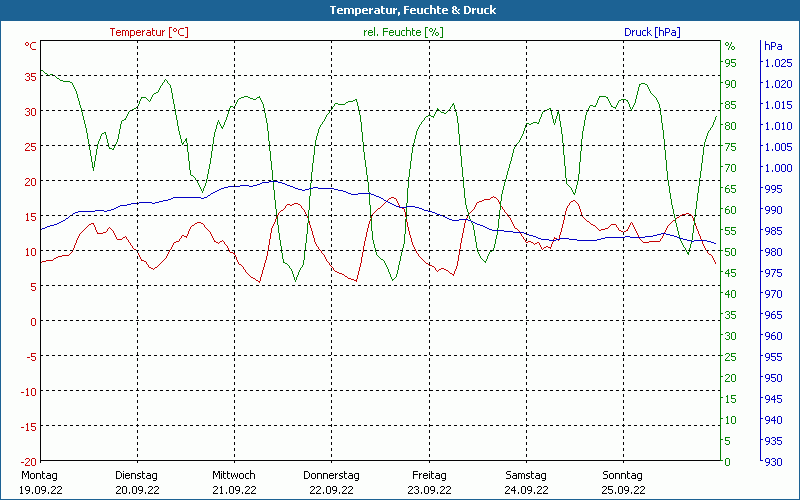Click the date '20.09.22'
This screenshot has height=500, width=800.
pos(137,490)
